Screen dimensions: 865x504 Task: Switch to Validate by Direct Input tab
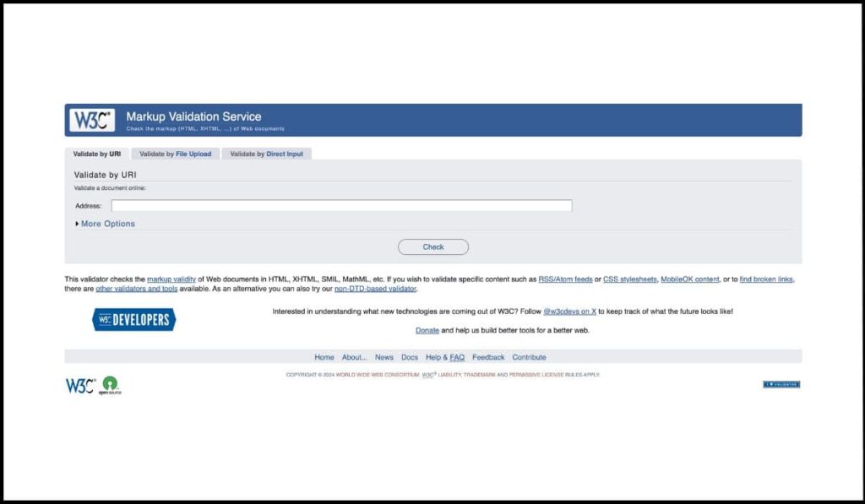tap(267, 154)
